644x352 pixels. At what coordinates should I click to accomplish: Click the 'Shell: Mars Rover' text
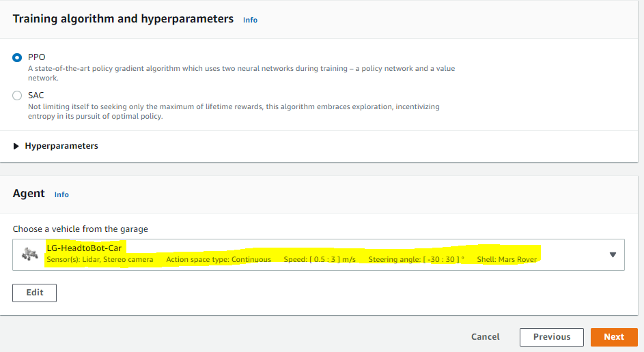[507, 259]
